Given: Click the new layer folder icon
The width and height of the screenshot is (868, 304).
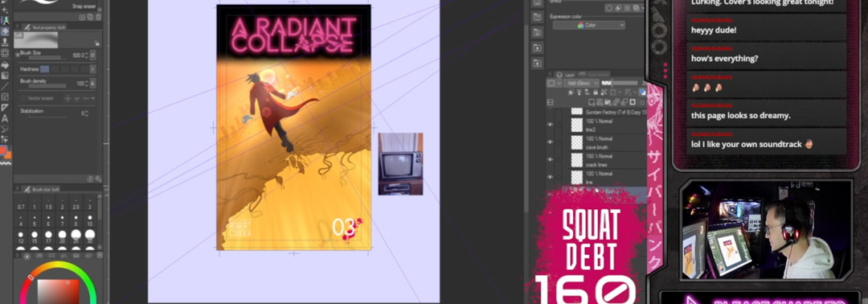Looking at the screenshot, I should click(x=608, y=102).
